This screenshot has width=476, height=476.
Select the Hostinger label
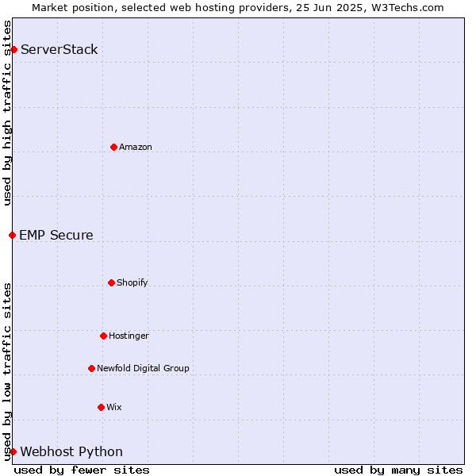coord(129,336)
